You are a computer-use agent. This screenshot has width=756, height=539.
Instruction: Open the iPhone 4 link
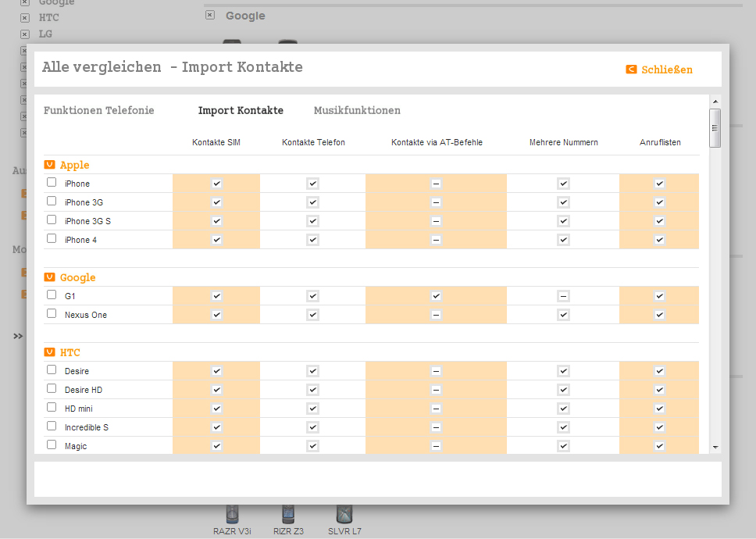pos(80,240)
